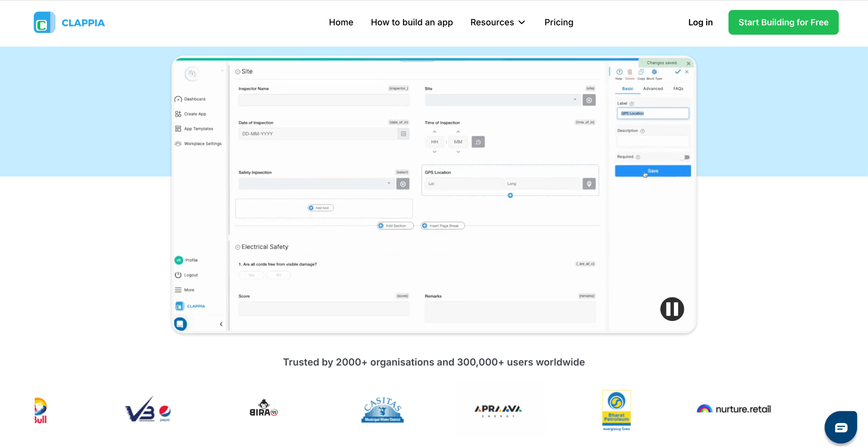Click the Clappia logo in the header

click(70, 22)
